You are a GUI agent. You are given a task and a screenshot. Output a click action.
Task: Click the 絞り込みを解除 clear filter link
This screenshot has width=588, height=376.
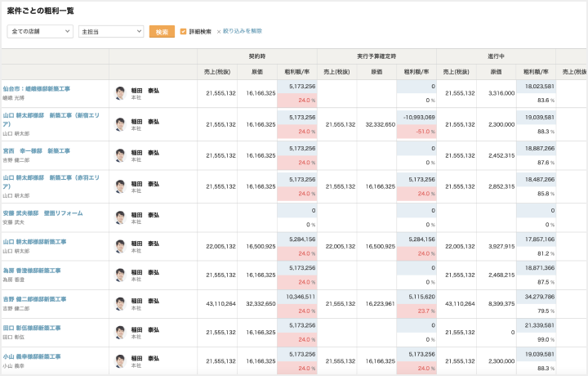pyautogui.click(x=241, y=31)
